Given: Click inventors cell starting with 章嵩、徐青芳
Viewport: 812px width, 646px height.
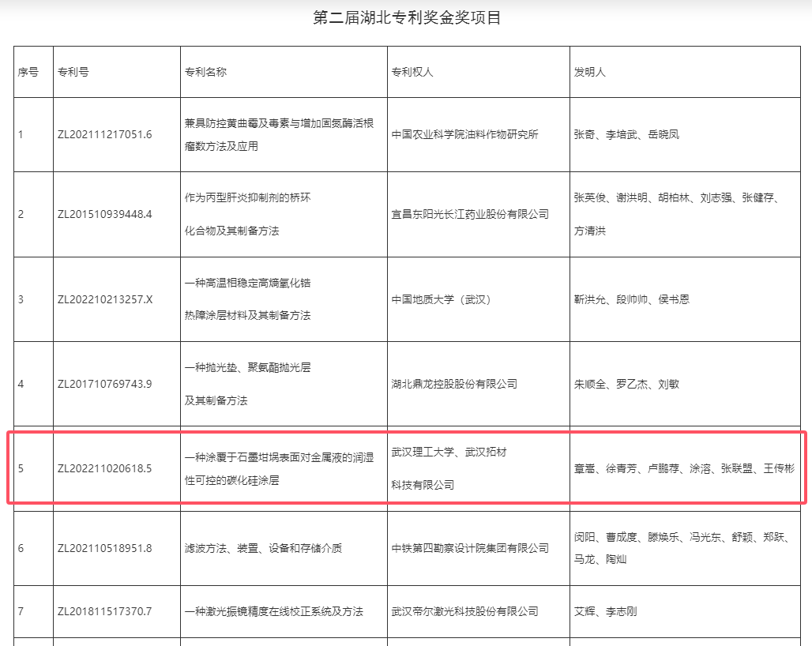Looking at the screenshot, I should click(x=684, y=469).
